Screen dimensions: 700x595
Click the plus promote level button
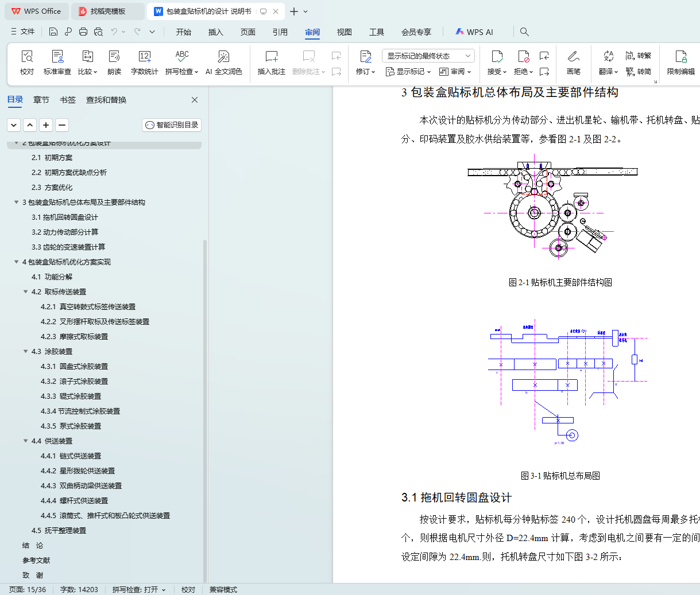[x=46, y=125]
